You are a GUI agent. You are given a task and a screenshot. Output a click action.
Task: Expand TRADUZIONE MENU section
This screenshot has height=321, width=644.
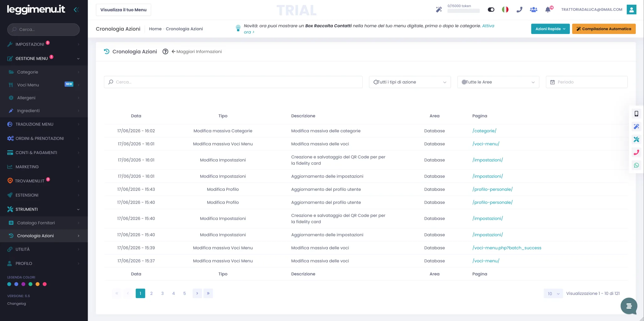pyautogui.click(x=44, y=124)
